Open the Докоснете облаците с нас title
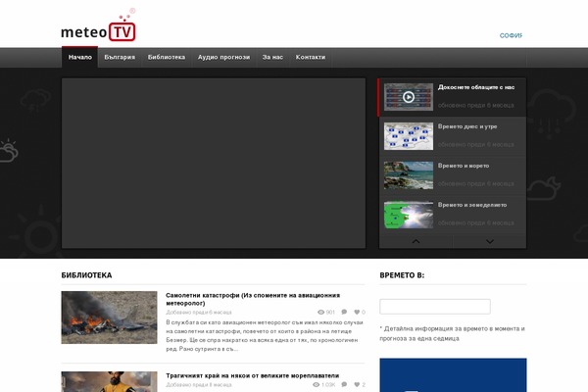The image size is (588, 392). 476,87
